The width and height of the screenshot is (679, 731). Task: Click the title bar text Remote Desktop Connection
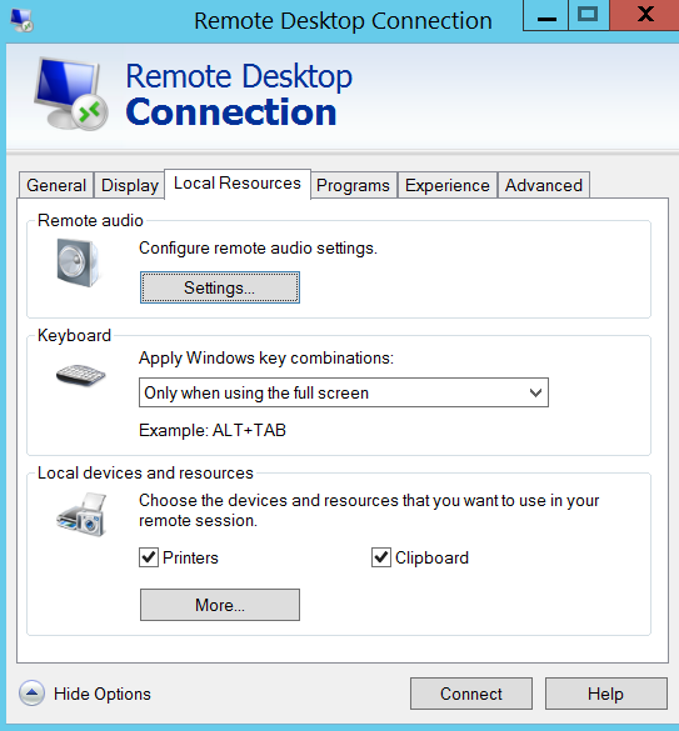pos(343,21)
